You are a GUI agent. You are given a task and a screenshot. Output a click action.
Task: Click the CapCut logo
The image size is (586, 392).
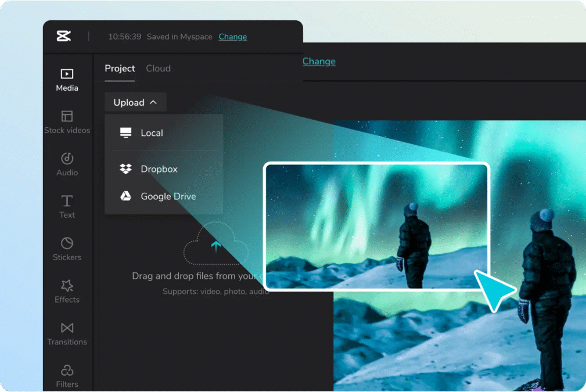tap(64, 36)
